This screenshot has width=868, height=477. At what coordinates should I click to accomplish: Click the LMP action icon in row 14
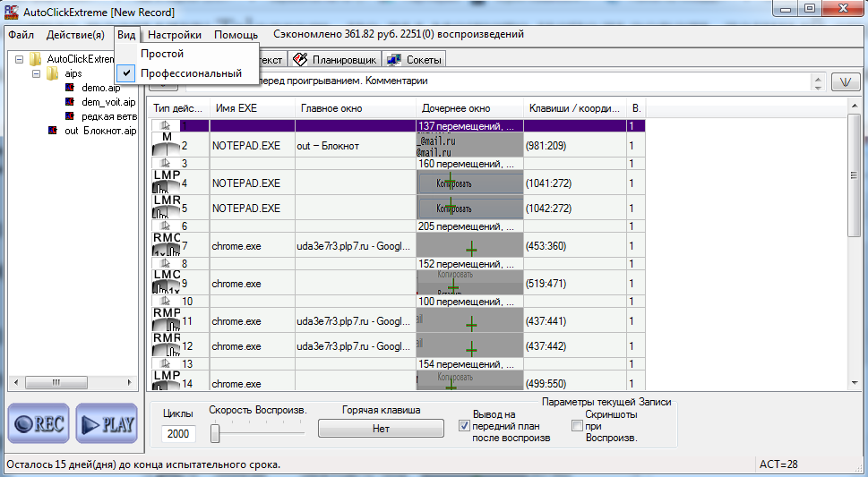tap(167, 380)
